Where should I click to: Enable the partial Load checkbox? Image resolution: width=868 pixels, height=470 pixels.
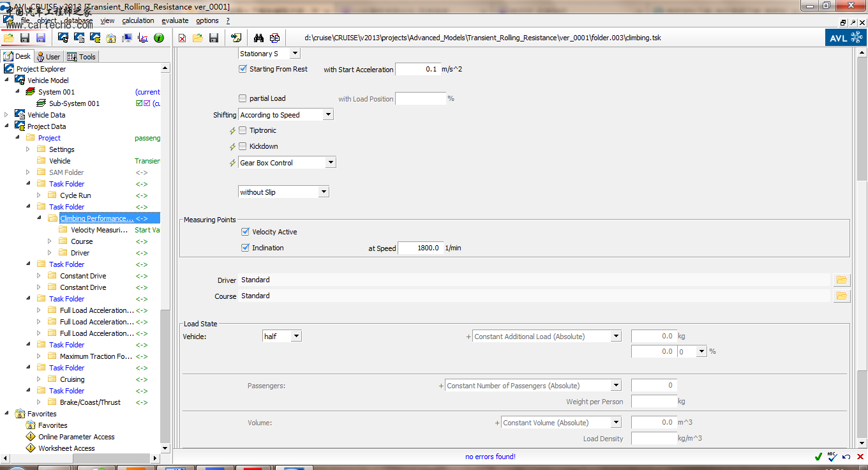(243, 98)
